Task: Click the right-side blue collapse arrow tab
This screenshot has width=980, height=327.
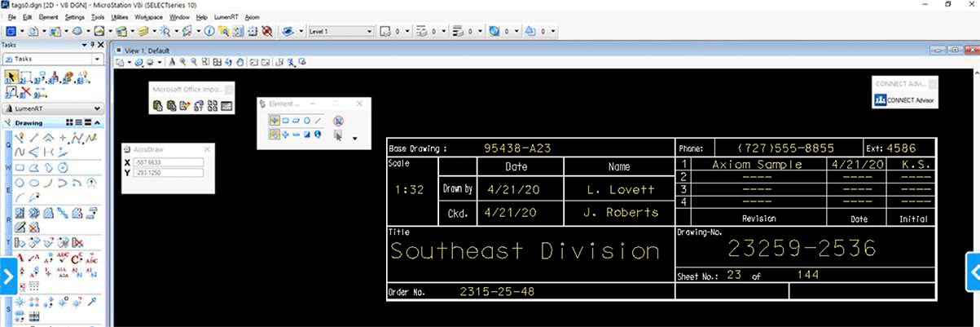Action: (972, 273)
